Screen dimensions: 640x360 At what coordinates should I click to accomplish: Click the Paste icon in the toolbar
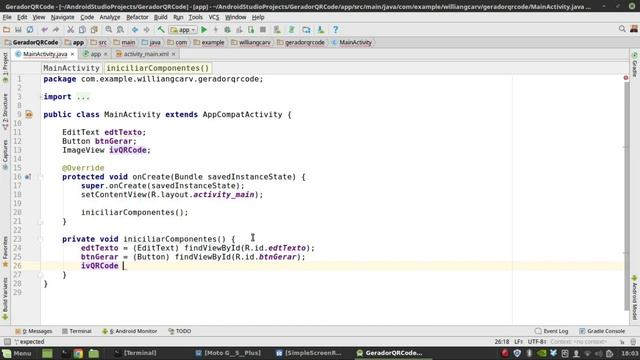click(94, 29)
